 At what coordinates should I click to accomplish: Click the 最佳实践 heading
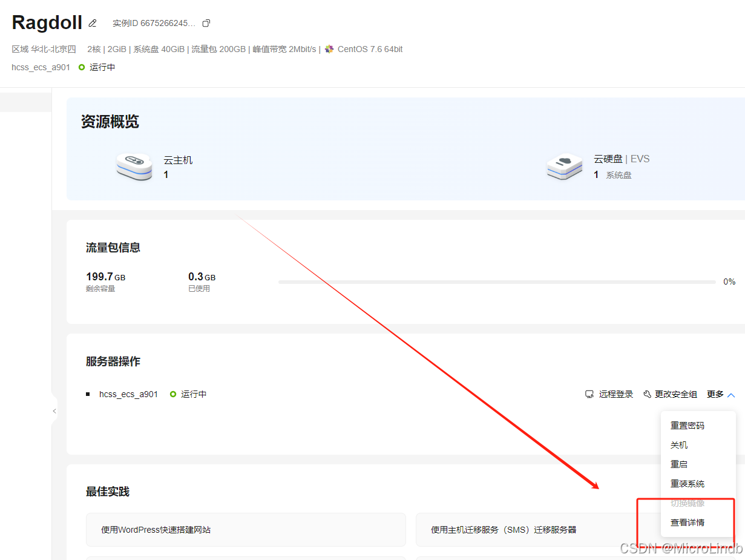point(108,492)
